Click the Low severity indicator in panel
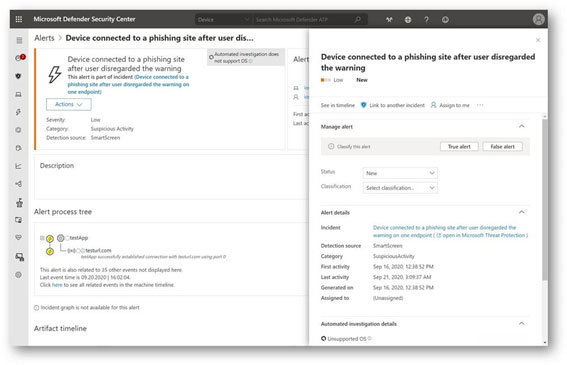The image size is (567, 365). point(332,80)
